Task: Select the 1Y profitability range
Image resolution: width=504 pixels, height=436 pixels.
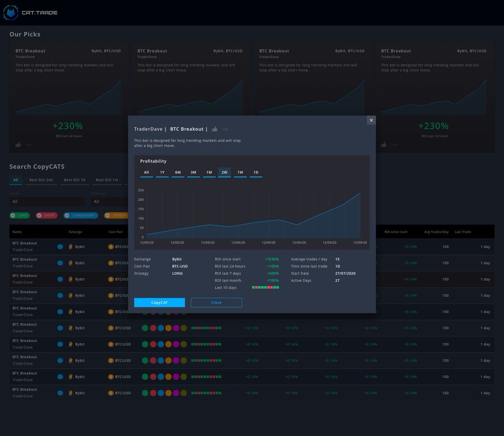Action: pyautogui.click(x=162, y=173)
